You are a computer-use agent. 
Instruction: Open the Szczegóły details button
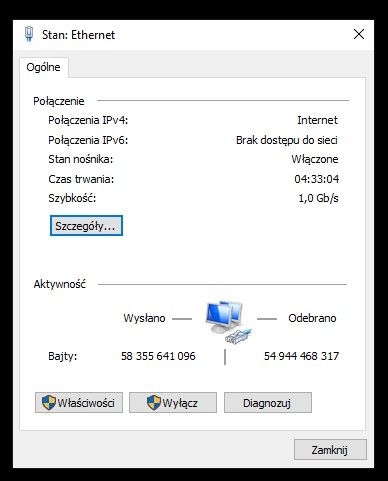[86, 226]
